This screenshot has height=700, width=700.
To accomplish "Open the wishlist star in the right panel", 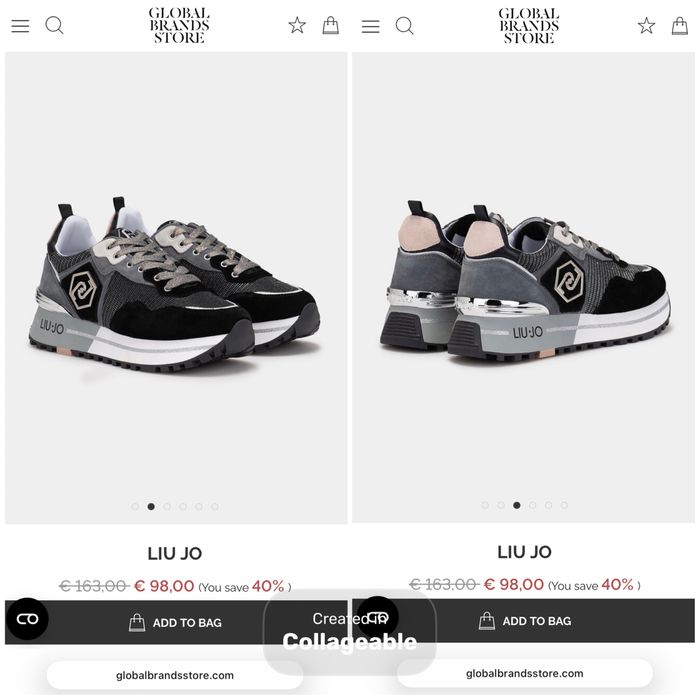I will pos(646,25).
